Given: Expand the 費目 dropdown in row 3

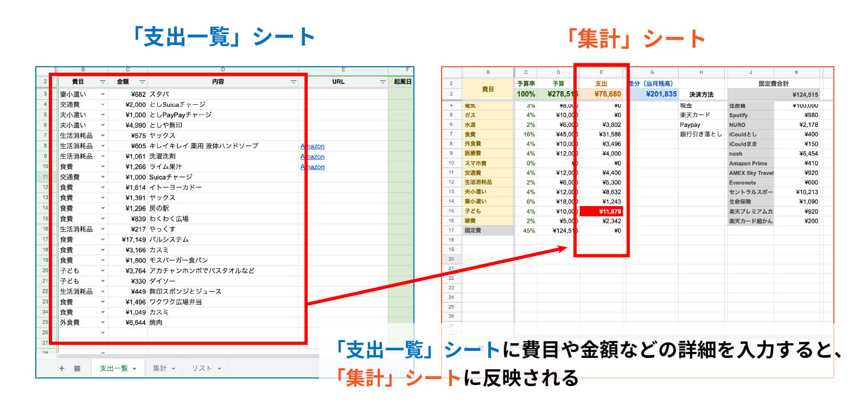Looking at the screenshot, I should click(x=103, y=94).
